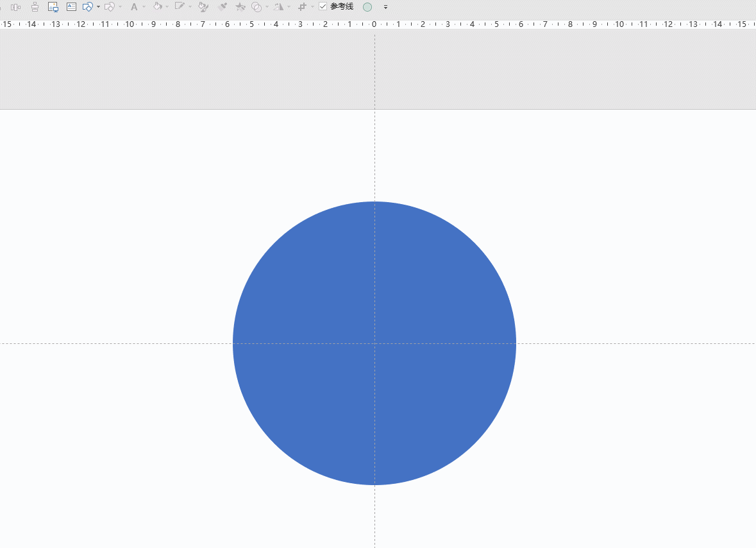Click the merge shapes overlapping circles icon
756x548 pixels.
coord(256,7)
